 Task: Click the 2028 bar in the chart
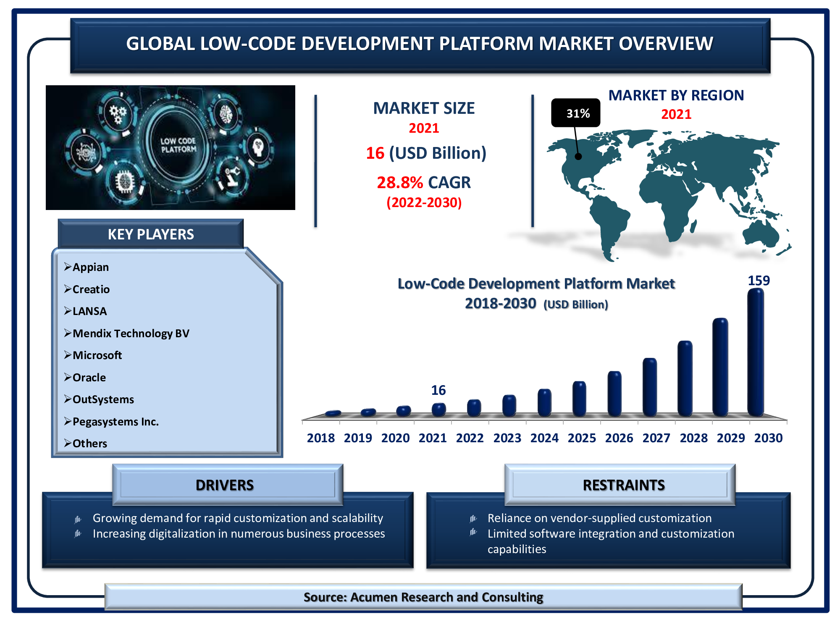coord(685,378)
